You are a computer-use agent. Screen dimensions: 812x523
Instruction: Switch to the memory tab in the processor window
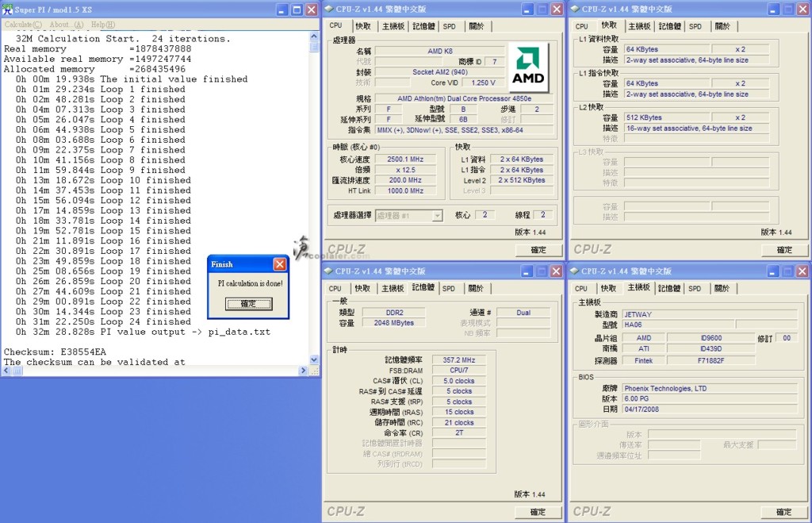point(423,26)
